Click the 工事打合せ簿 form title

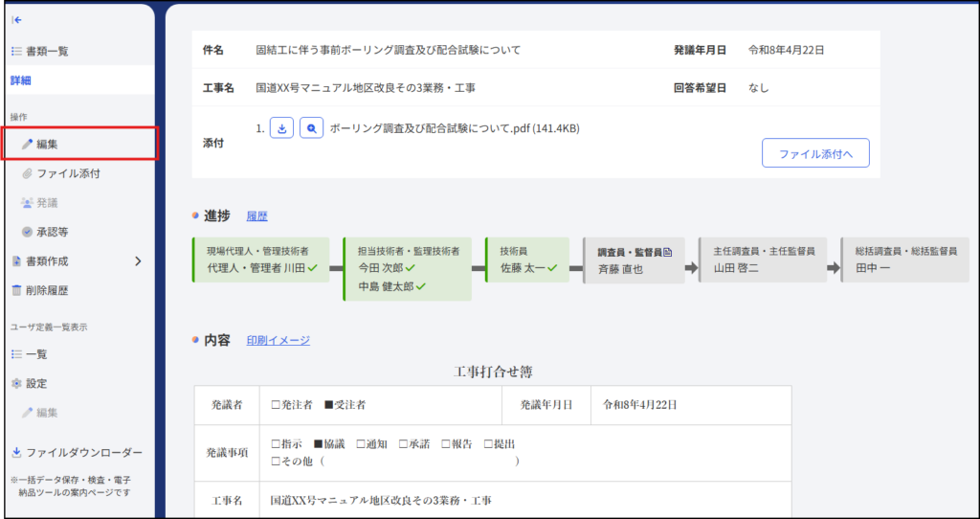(493, 373)
